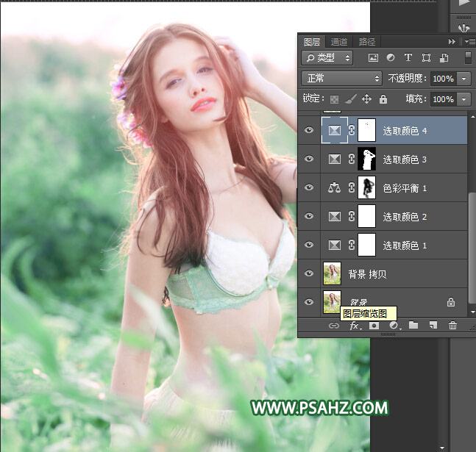Click the 选取颜色 3 layer mask thumbnail
The image size is (476, 452).
366,159
